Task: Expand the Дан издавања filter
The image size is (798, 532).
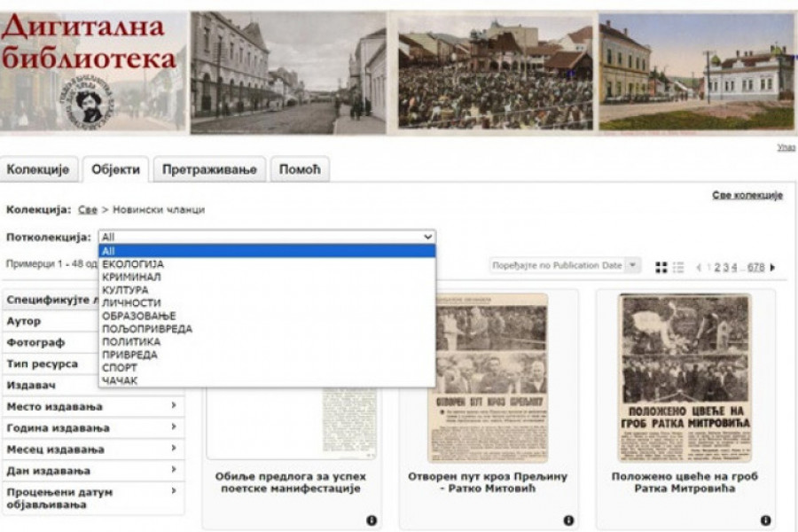Action: pos(93,471)
